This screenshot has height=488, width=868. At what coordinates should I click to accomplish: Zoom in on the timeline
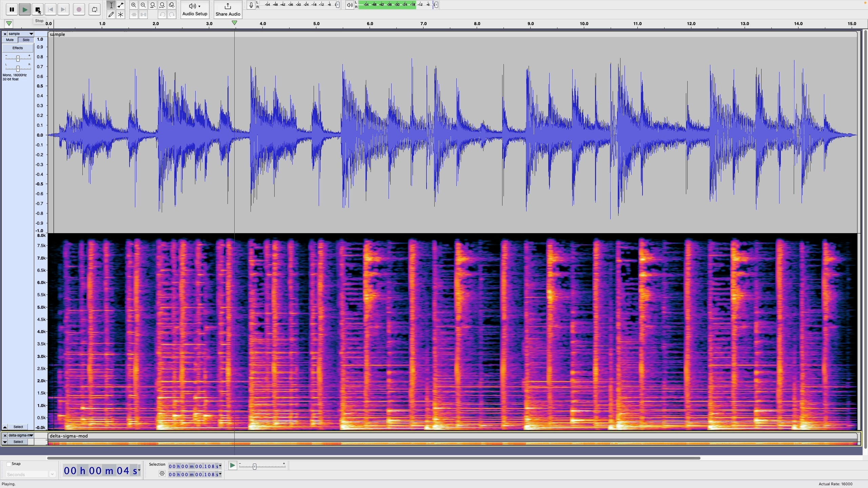tap(134, 5)
